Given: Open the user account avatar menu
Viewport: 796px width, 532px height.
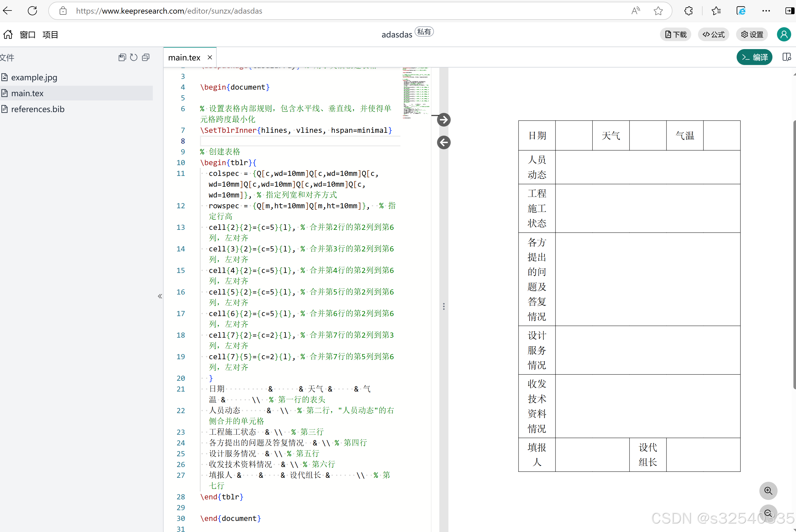Looking at the screenshot, I should tap(784, 35).
